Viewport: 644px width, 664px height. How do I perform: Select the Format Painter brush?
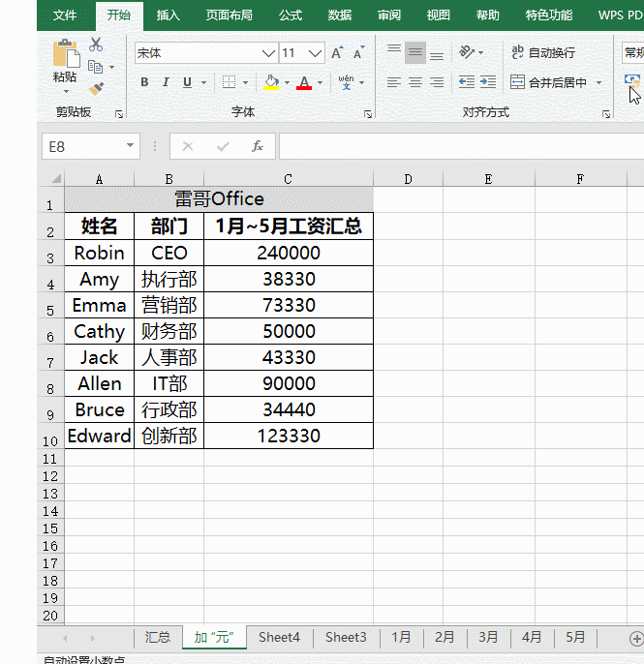click(x=96, y=88)
